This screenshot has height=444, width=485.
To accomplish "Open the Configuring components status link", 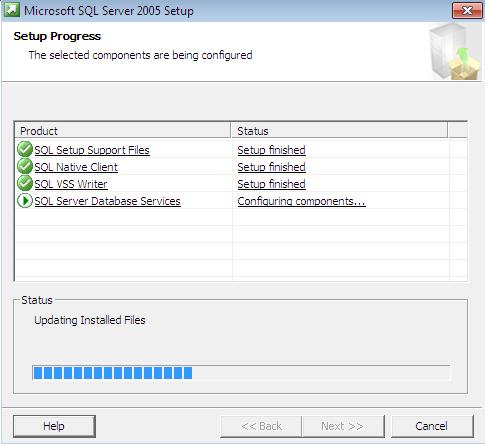I will click(x=301, y=201).
